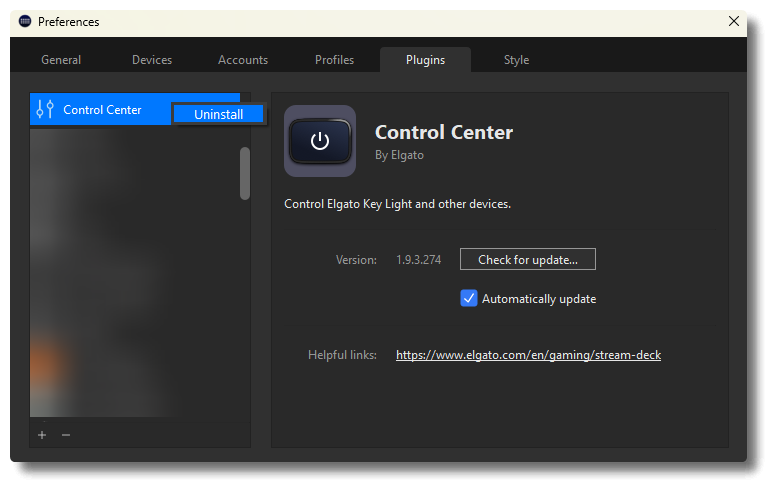Close the Preferences window

point(734,21)
